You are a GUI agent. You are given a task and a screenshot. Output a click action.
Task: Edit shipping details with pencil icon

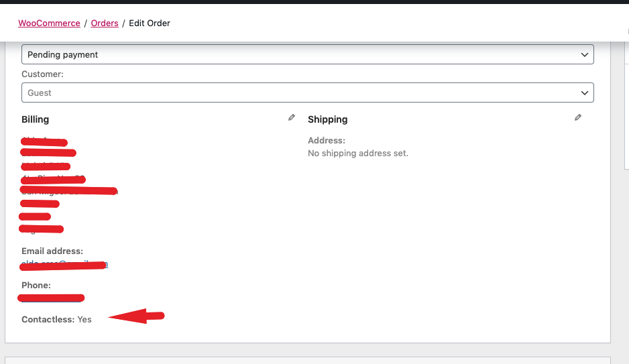click(577, 117)
